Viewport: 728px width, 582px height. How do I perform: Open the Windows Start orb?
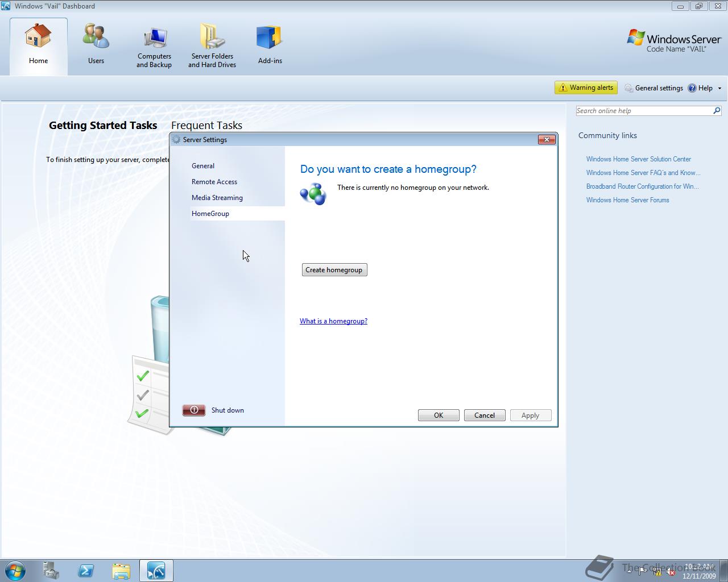[x=15, y=571]
